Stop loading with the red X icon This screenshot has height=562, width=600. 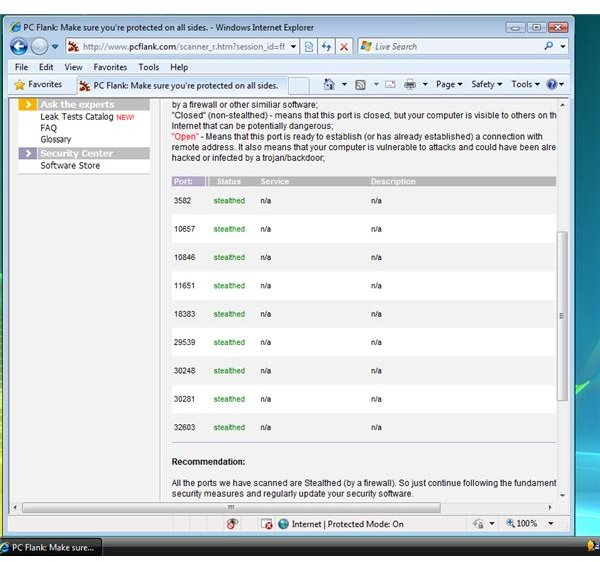pos(344,47)
